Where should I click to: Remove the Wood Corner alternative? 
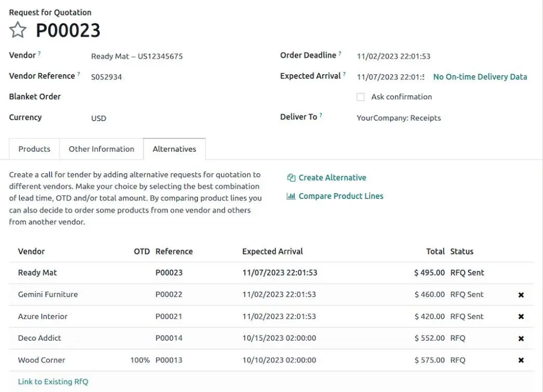[521, 360]
